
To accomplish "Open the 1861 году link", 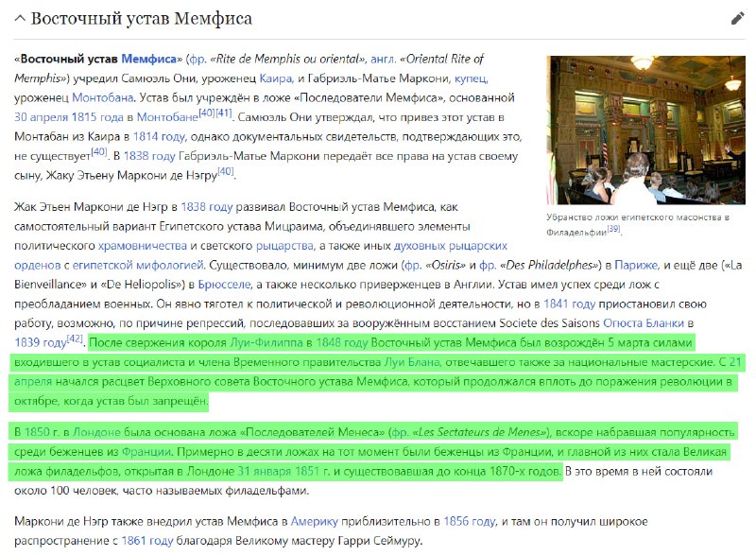I will (x=147, y=541).
